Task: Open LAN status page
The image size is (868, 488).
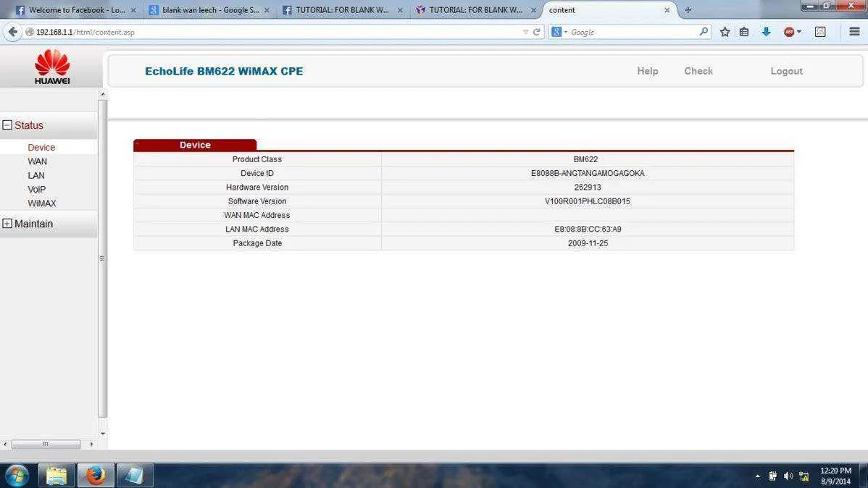Action: point(36,175)
